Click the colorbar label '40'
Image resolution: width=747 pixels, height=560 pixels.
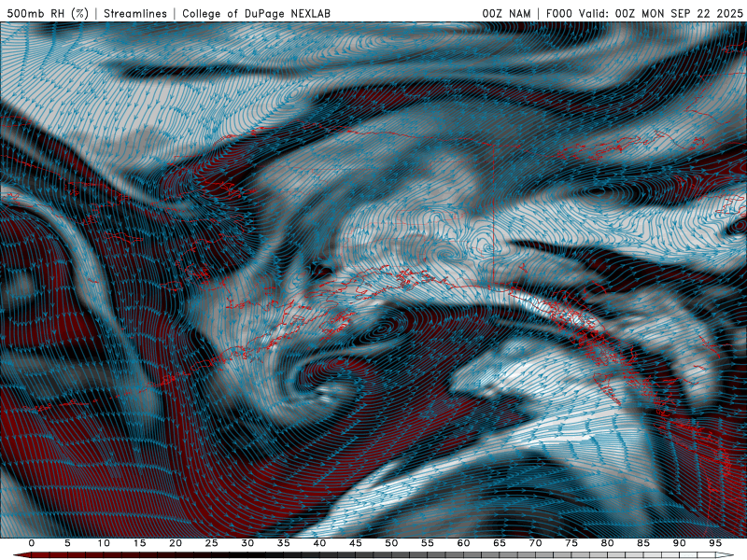(x=319, y=543)
